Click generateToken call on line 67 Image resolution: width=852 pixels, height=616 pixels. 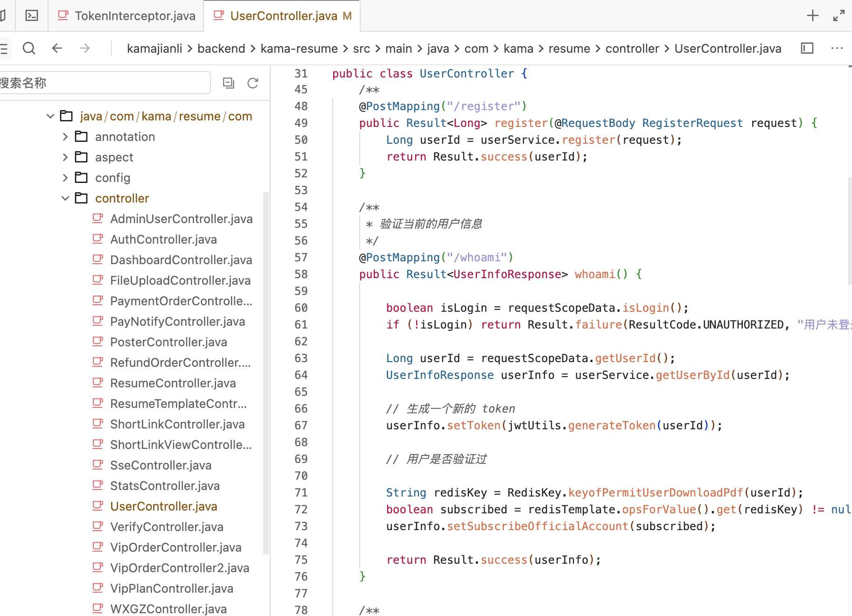click(612, 426)
